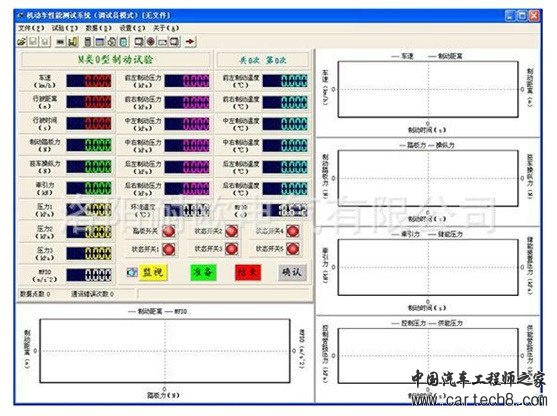
Task: Click the red circle record toolbar icon
Action: click(151, 42)
